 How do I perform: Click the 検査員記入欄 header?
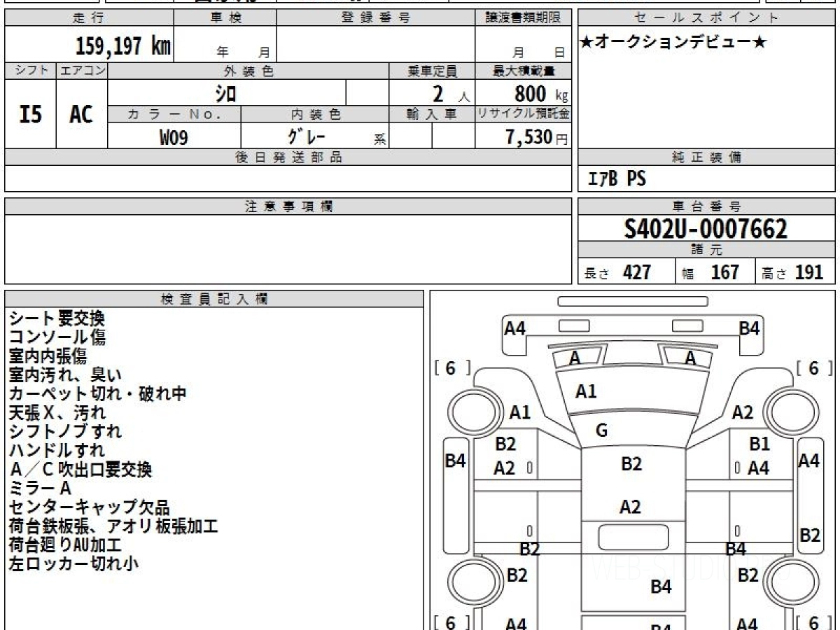pyautogui.click(x=214, y=299)
